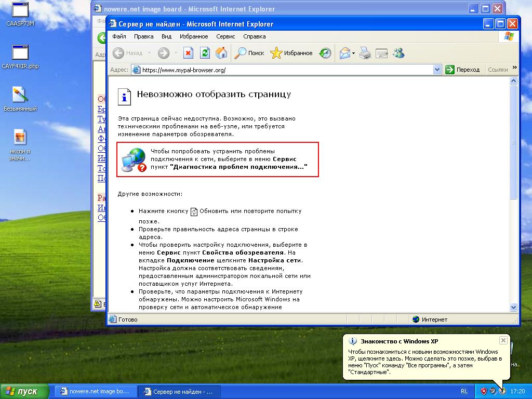The image size is (532, 399).
Task: Select Безымянный desktop paint file
Action: coord(20,99)
